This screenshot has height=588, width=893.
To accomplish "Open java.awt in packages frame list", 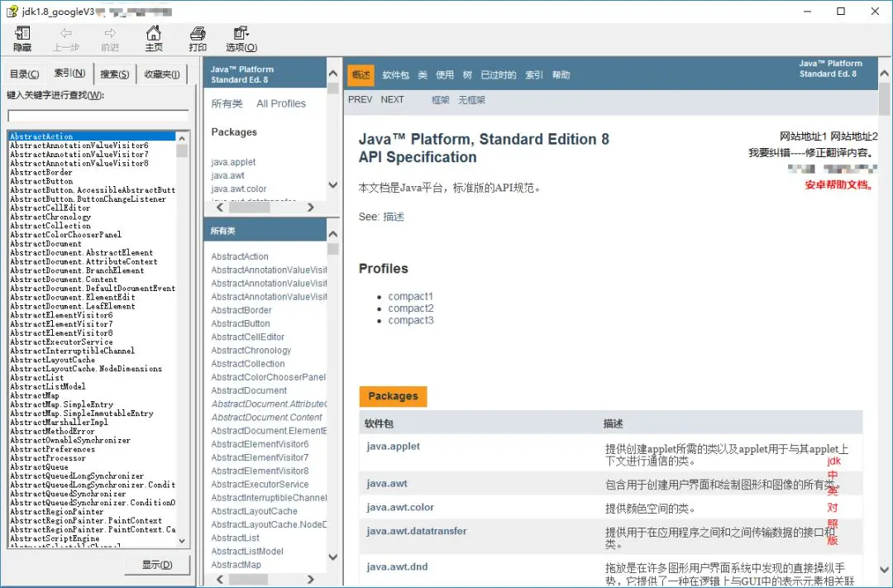I will pos(228,175).
